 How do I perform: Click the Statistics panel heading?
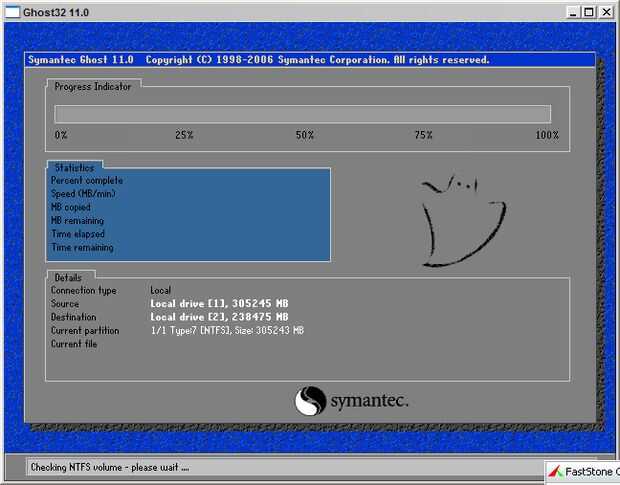[74, 168]
